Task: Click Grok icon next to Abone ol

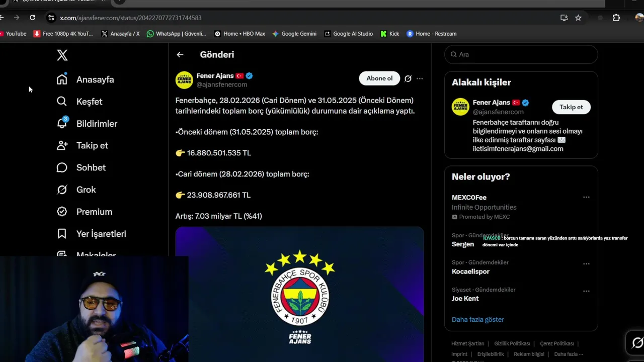Action: tap(408, 78)
